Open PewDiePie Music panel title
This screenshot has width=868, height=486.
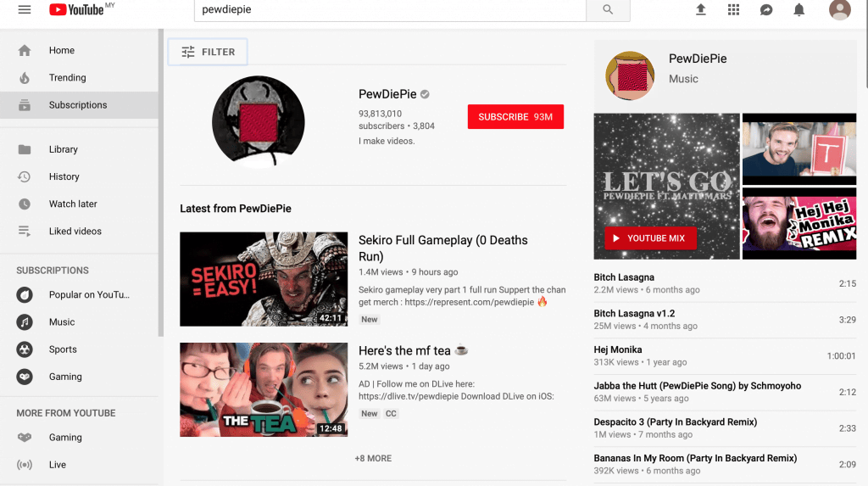tap(698, 59)
